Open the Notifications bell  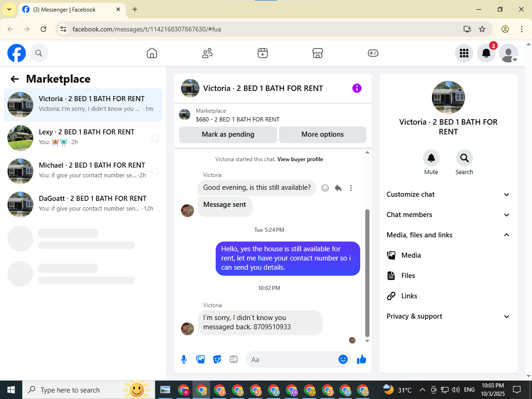click(x=486, y=53)
